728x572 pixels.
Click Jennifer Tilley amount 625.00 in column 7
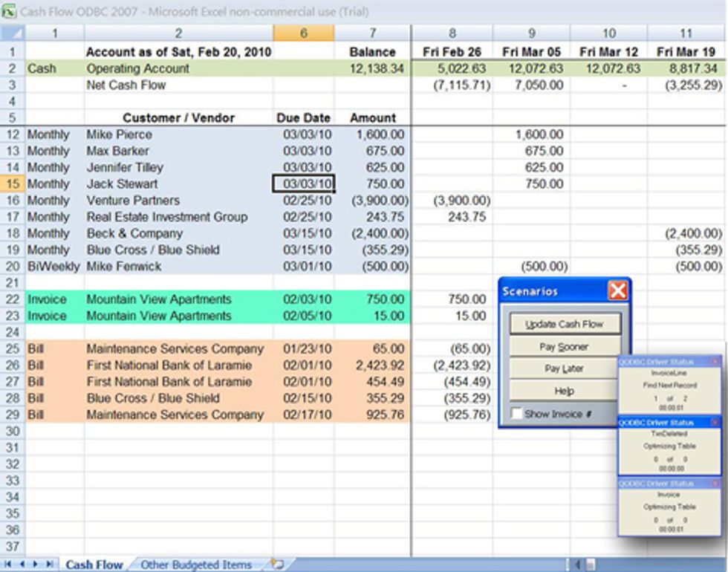tap(372, 168)
